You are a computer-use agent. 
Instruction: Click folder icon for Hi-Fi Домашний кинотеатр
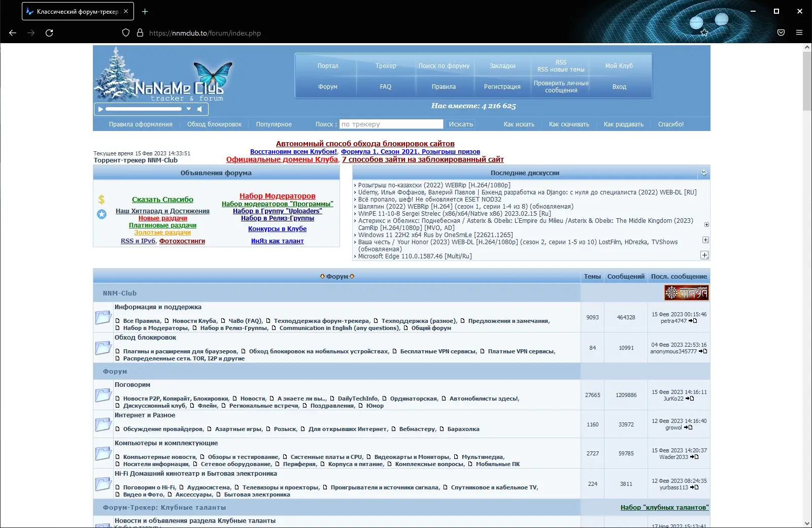click(103, 484)
